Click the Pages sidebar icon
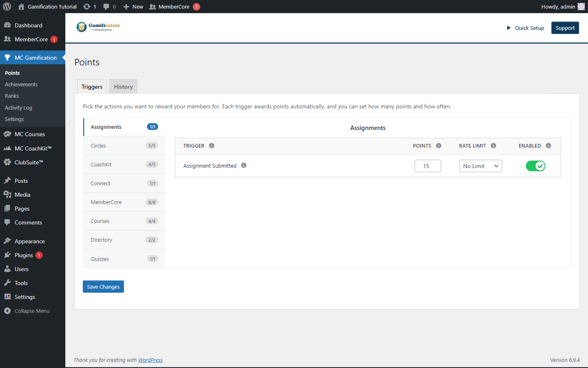Viewport: 588px width, 368px height. click(x=7, y=208)
